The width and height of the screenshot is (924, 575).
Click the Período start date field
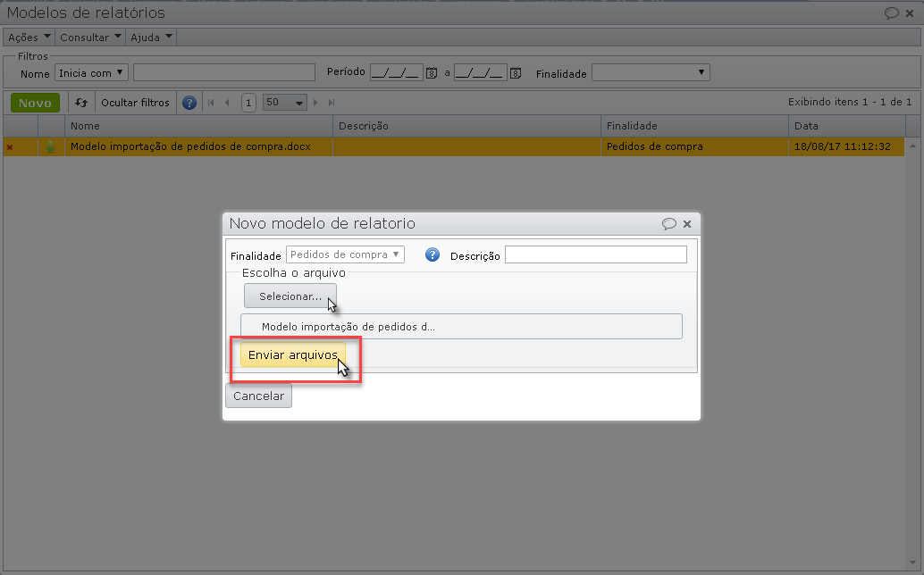point(397,73)
